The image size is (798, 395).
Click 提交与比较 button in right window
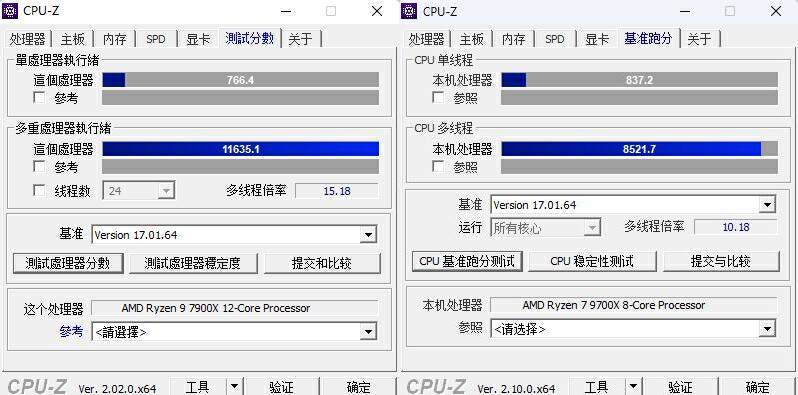721,261
